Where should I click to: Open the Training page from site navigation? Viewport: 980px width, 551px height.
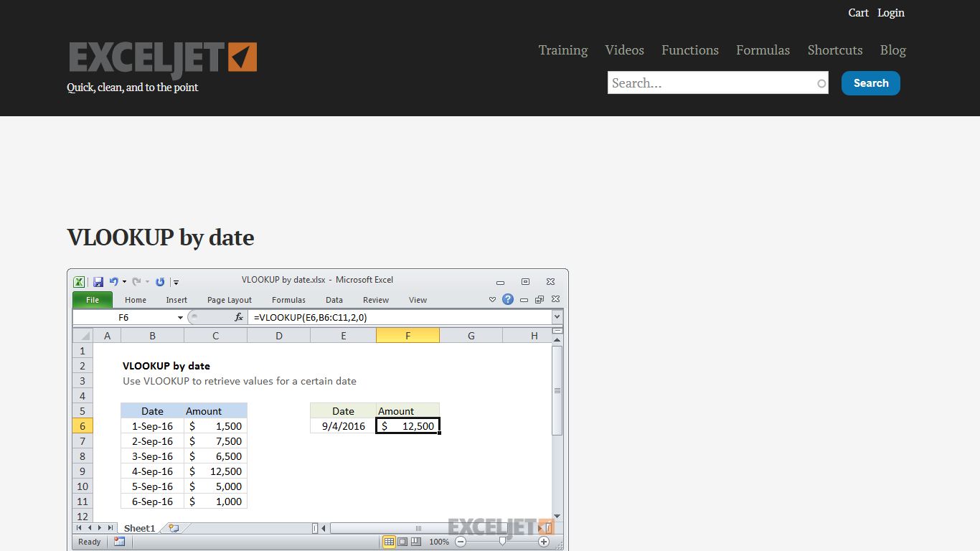coord(563,50)
